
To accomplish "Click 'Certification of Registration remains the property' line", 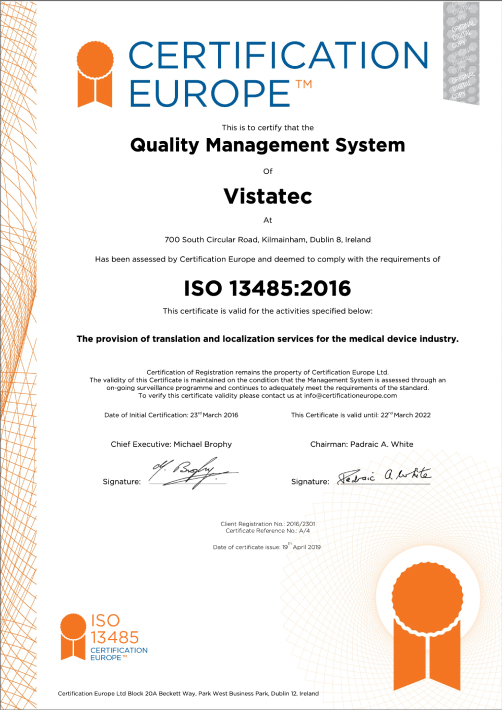I will tap(268, 372).
